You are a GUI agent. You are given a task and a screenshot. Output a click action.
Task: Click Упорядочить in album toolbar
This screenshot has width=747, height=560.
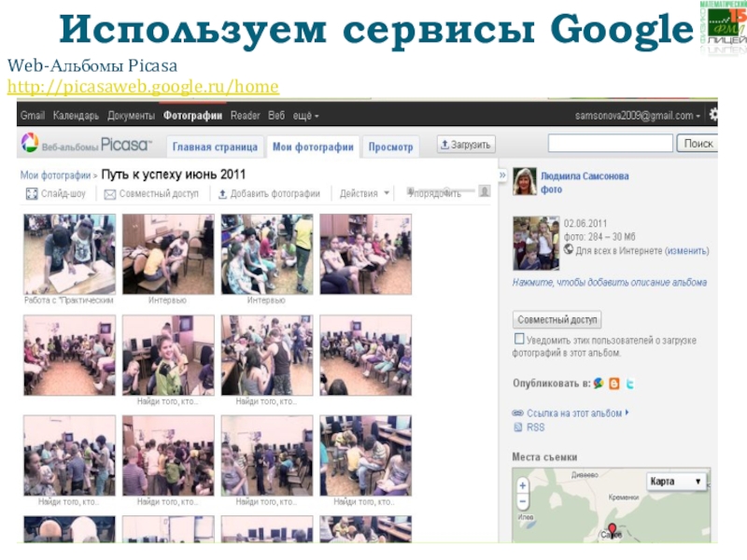(x=434, y=194)
